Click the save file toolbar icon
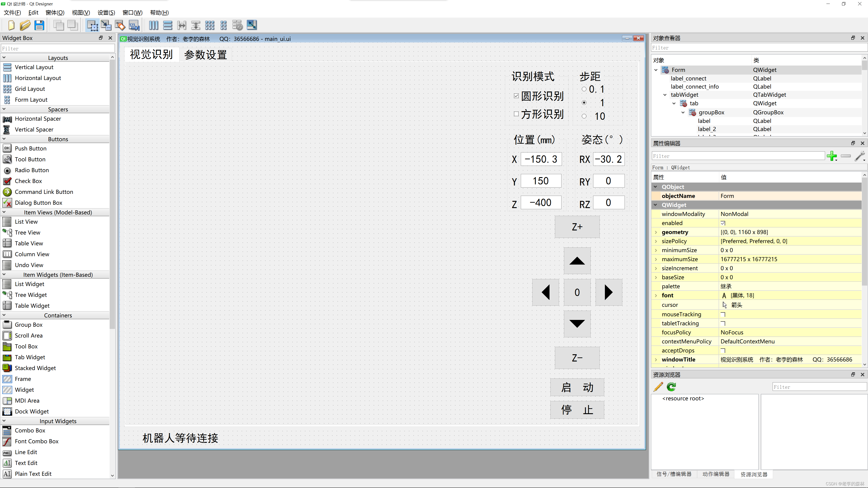Viewport: 868px width, 488px height. pyautogui.click(x=39, y=25)
